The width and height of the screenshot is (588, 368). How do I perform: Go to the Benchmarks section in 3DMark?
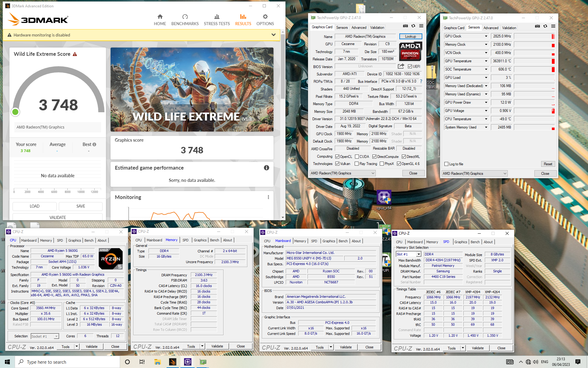[185, 20]
